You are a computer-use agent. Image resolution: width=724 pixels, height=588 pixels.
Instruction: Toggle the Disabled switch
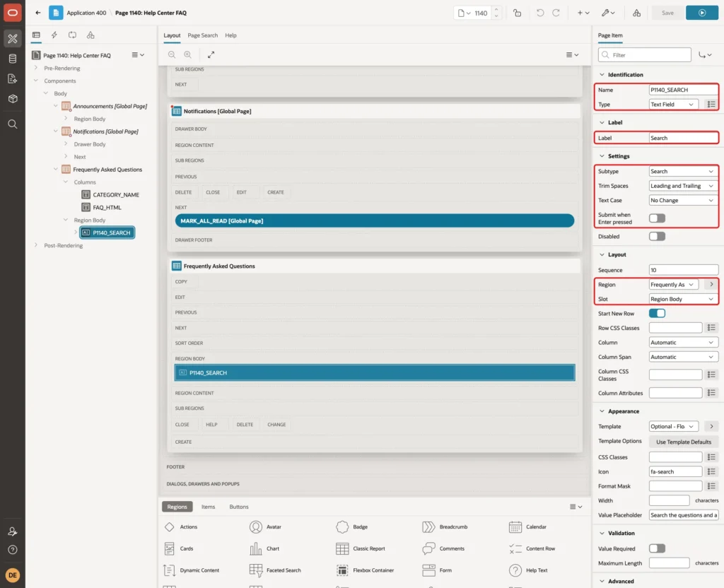coord(657,236)
